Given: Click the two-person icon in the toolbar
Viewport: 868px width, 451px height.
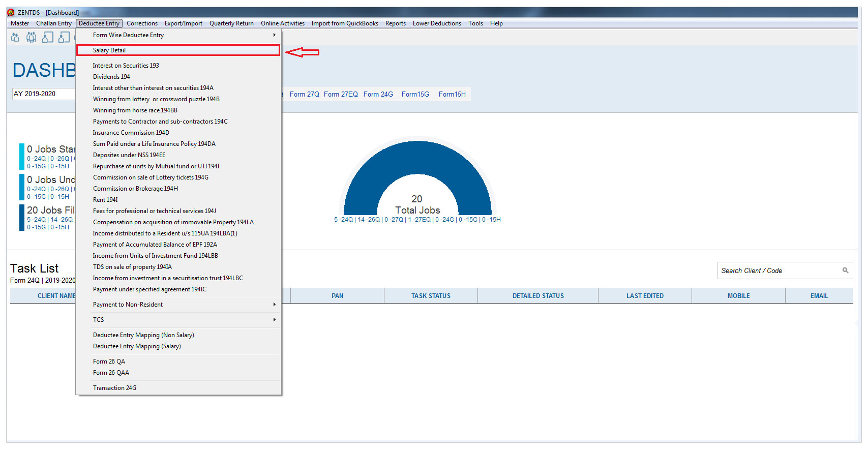Looking at the screenshot, I should pyautogui.click(x=15, y=37).
